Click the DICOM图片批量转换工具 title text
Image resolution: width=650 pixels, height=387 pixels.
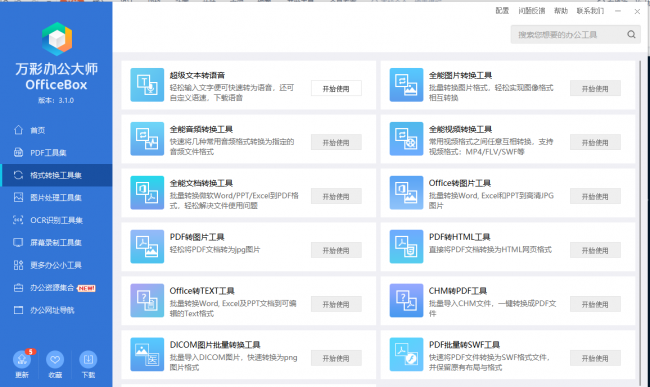(215, 345)
